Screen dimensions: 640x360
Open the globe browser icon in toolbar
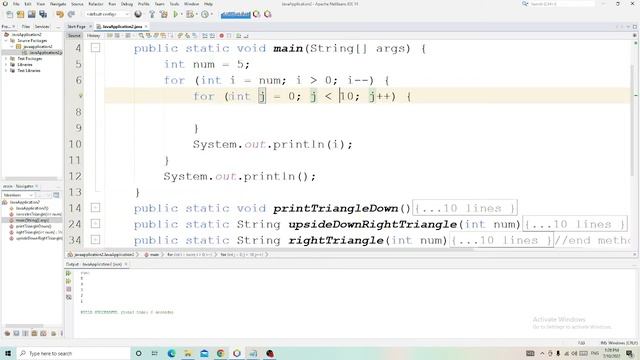(x=138, y=14)
